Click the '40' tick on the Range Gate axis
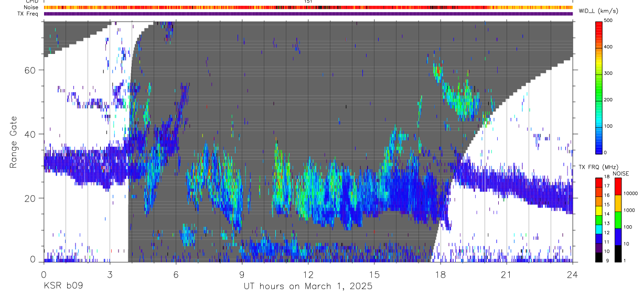This screenshot has width=644, height=297. coord(30,134)
